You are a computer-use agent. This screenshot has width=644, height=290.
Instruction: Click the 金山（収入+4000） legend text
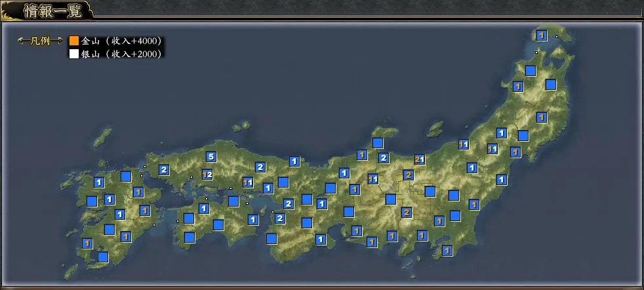pyautogui.click(x=122, y=41)
